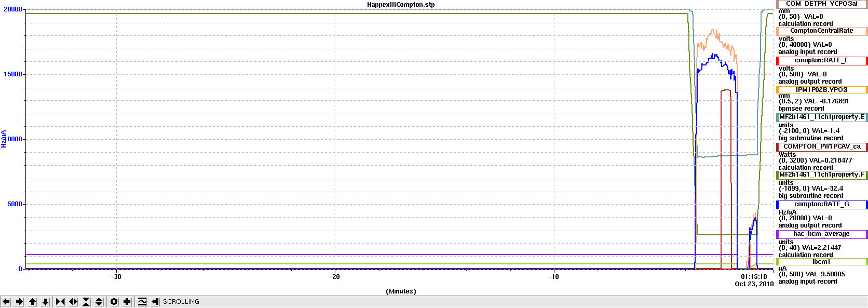The height and width of the screenshot is (308, 868).
Task: Select the MF2b1461_11ch1property.F legend curve
Action: point(822,175)
